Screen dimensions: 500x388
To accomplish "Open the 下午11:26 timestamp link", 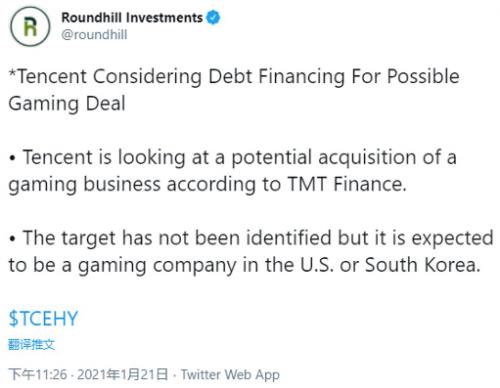I will tap(38, 374).
